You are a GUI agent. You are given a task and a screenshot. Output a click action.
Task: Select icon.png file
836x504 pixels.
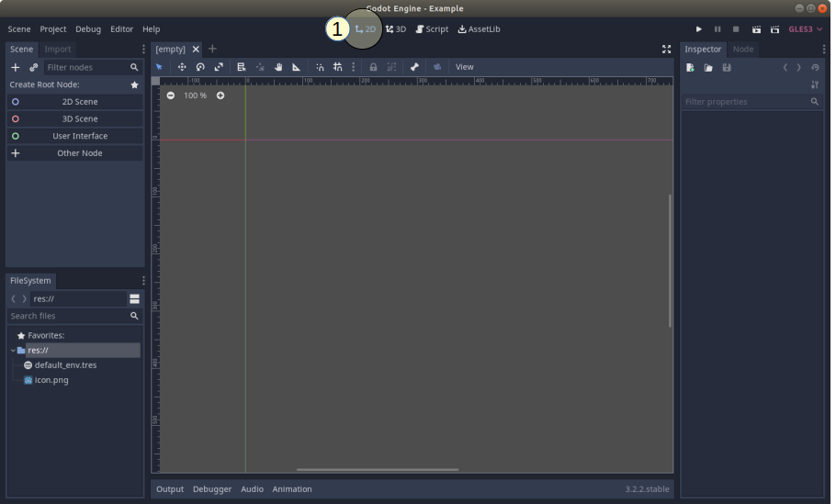pos(51,380)
